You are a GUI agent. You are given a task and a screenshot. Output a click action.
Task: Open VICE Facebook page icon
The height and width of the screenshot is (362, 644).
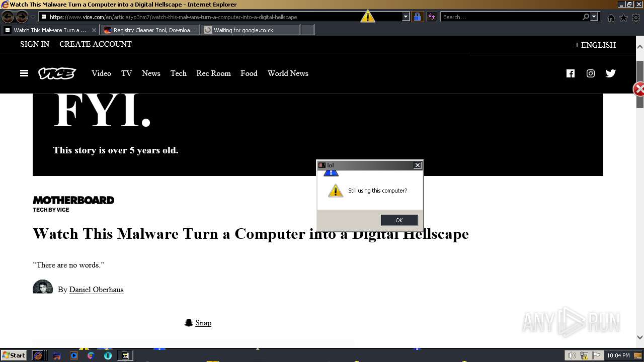pos(571,73)
